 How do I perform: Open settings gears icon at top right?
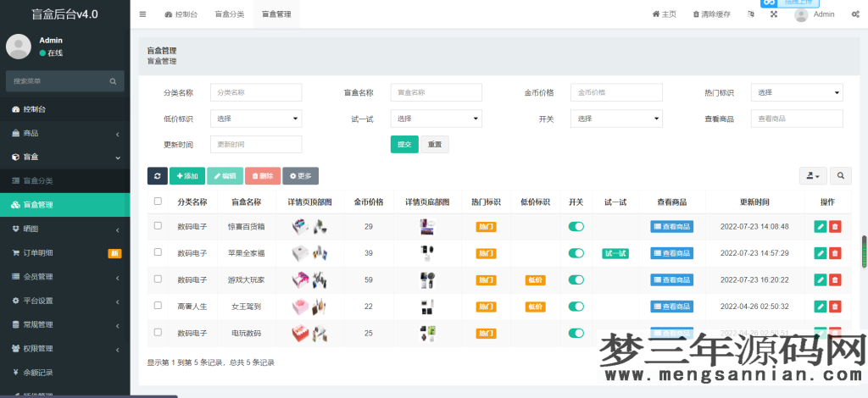855,14
